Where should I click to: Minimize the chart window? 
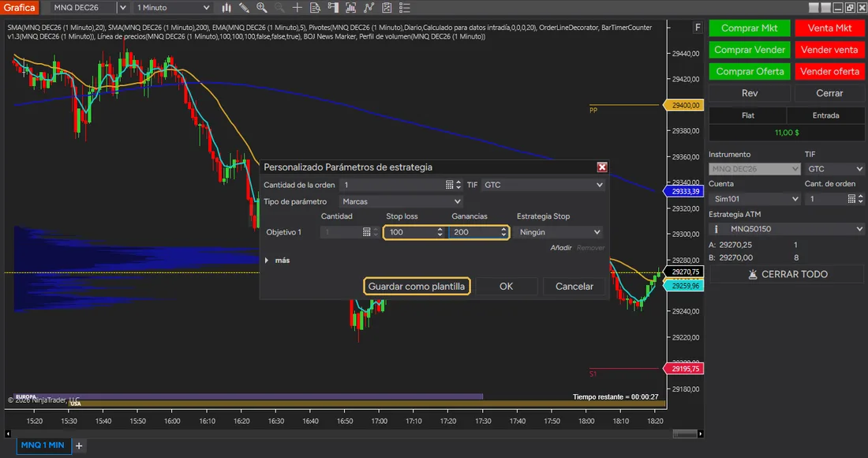(838, 8)
